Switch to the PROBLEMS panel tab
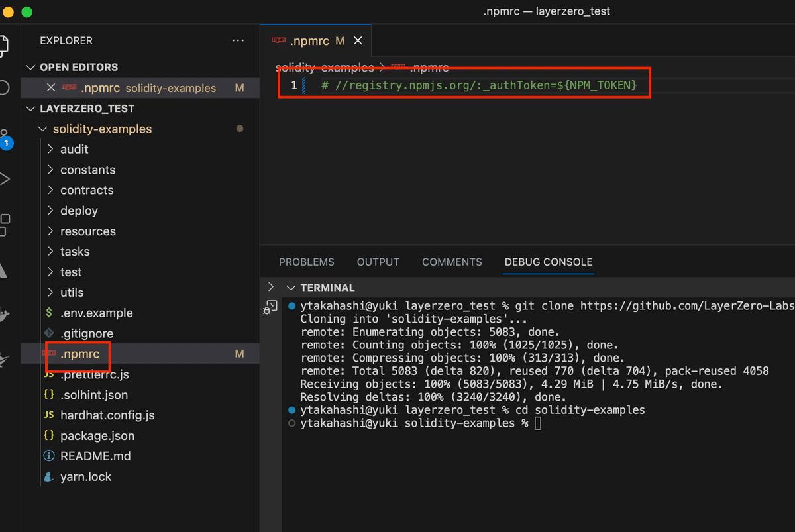 pyautogui.click(x=307, y=262)
